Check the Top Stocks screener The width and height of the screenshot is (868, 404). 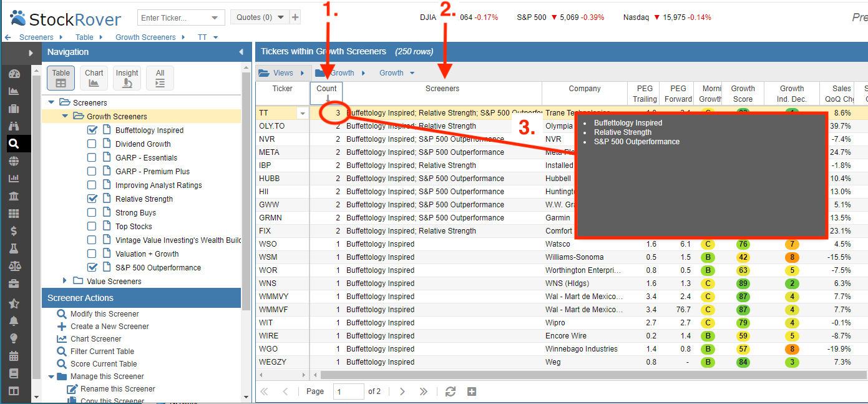pyautogui.click(x=92, y=226)
